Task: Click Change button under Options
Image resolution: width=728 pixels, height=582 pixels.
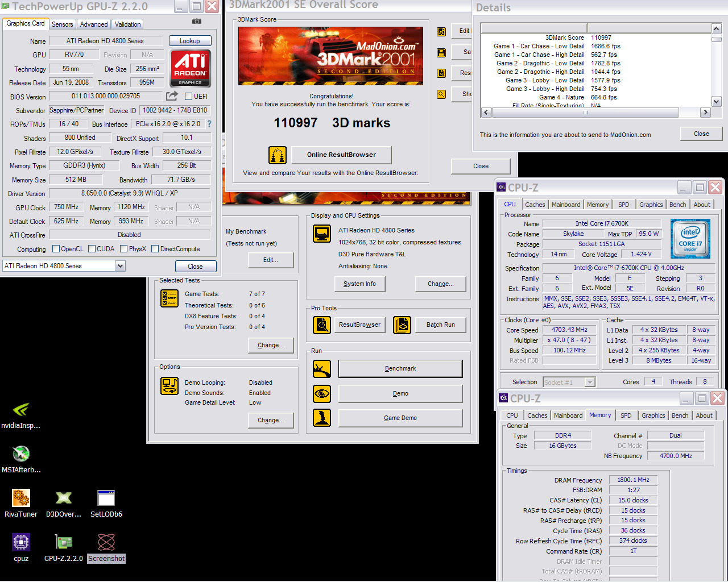Action: [271, 420]
